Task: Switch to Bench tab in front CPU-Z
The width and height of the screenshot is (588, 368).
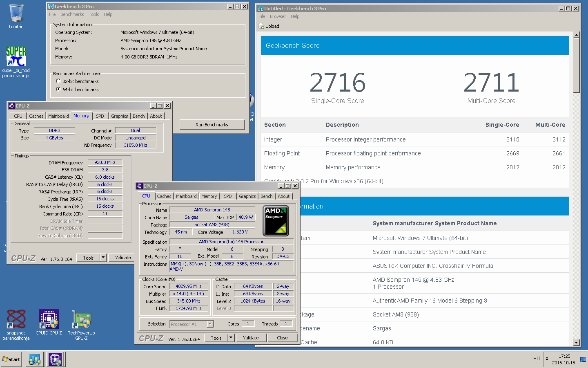Action: (x=266, y=196)
